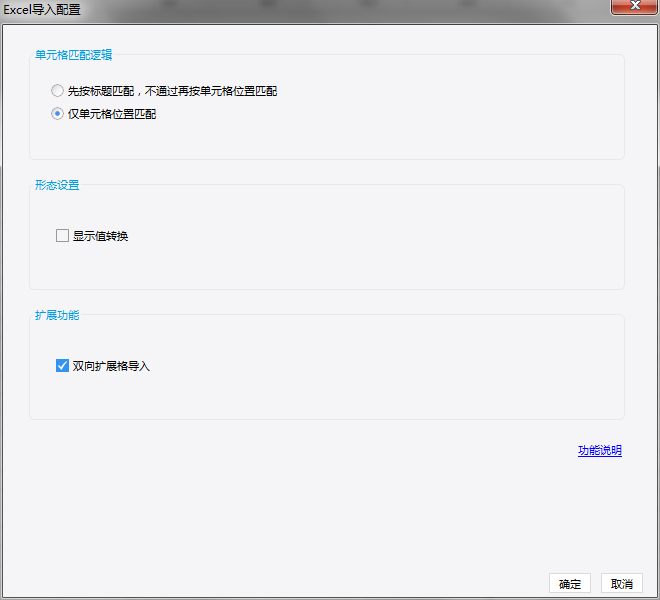Screen dimensions: 660x600
Task: Click the Excel导入配置 title text
Action: pos(42,9)
